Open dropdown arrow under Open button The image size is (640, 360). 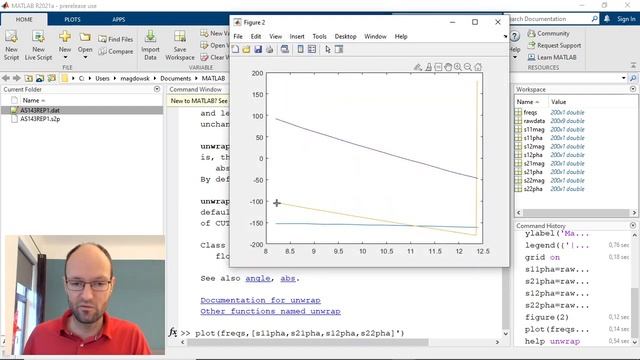(85, 58)
